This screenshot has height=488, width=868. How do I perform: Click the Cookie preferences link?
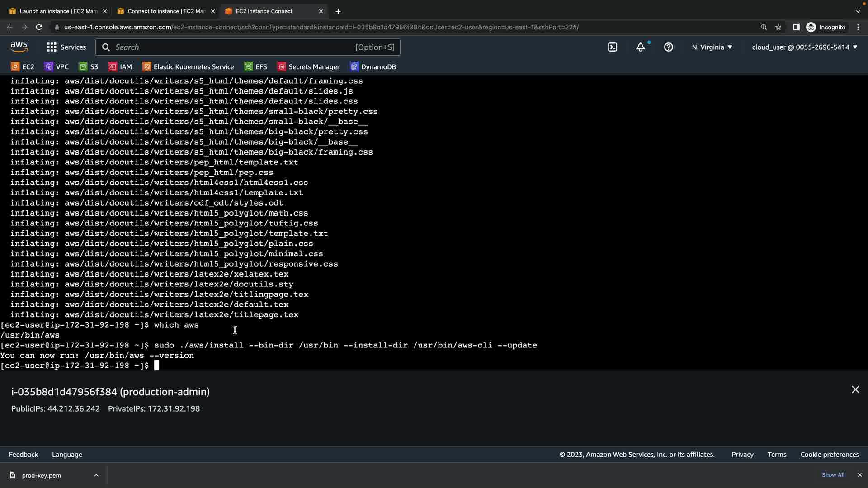click(829, 455)
